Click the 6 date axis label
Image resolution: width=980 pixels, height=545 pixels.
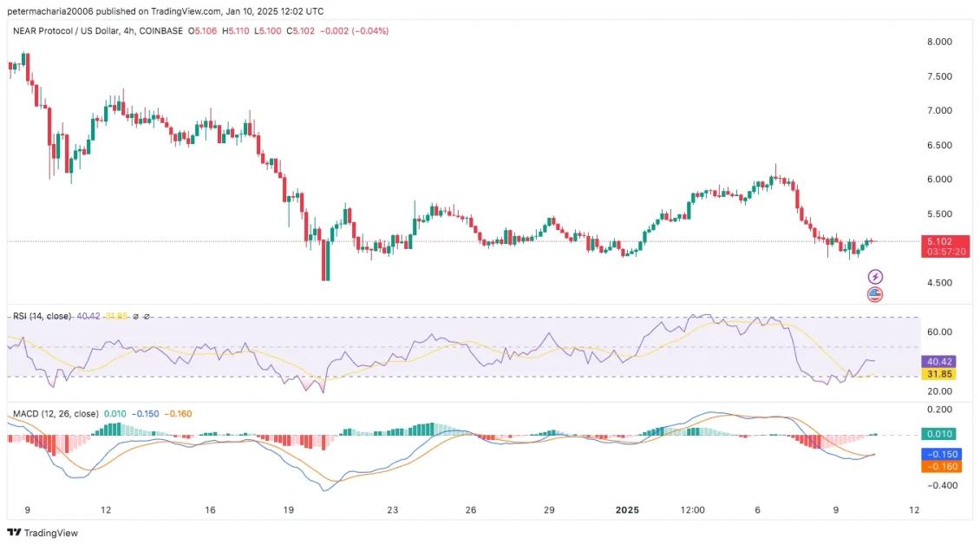[x=757, y=510]
